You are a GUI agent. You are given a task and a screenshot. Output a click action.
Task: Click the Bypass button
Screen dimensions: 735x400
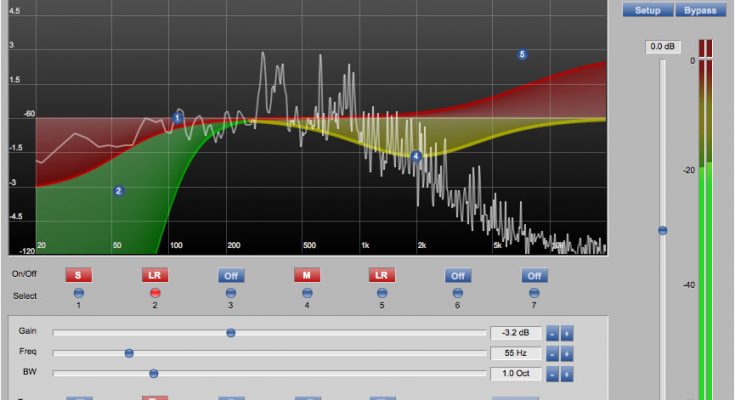(700, 10)
